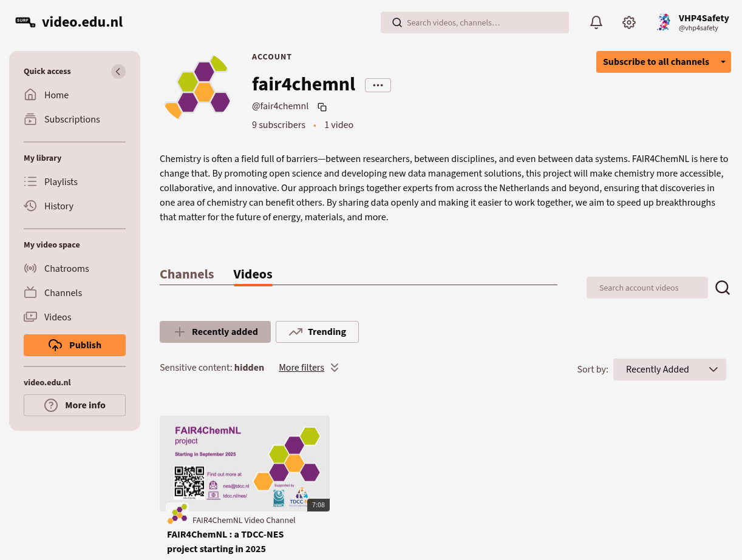
Task: Open settings gear icon in header
Action: [x=629, y=22]
